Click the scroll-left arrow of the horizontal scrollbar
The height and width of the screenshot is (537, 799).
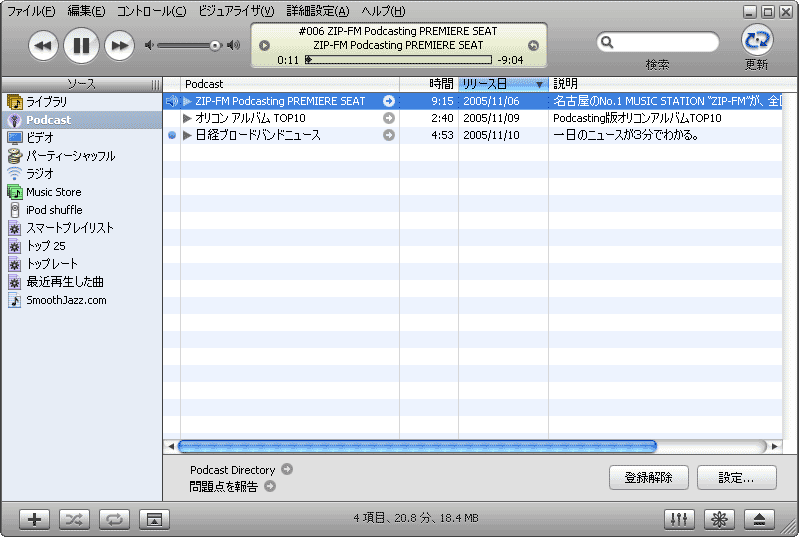(171, 447)
